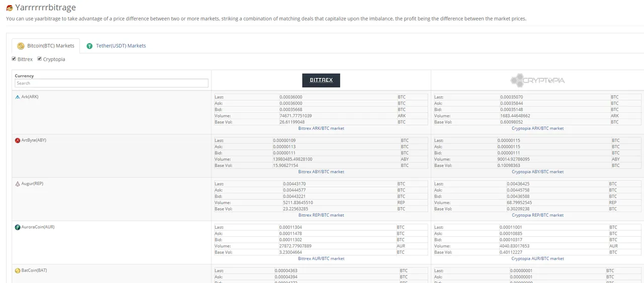Viewport: 644px width, 283px height.
Task: Click the Yarrrrrrrbitrage page heading
Action: (45, 8)
